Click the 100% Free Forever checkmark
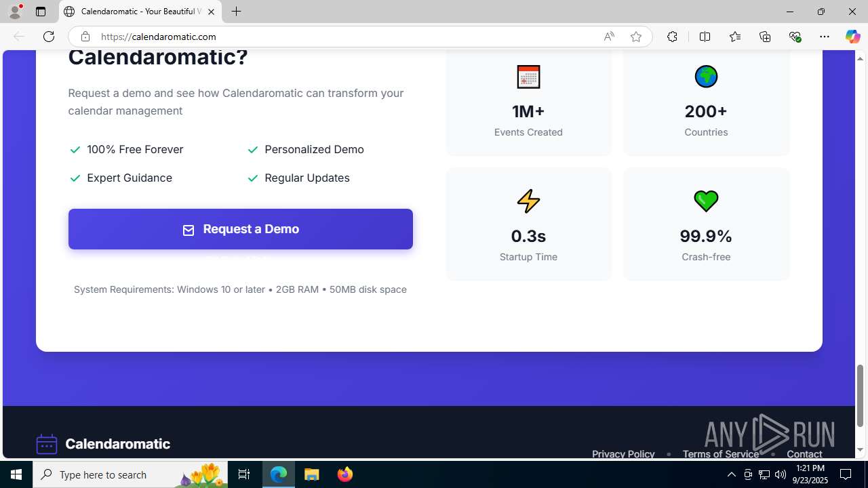Image resolution: width=868 pixels, height=488 pixels. coord(75,150)
